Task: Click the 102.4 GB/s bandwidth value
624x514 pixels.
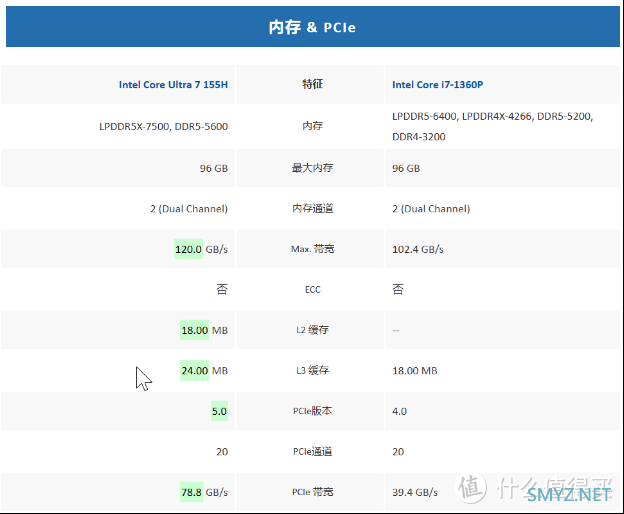Action: click(418, 249)
